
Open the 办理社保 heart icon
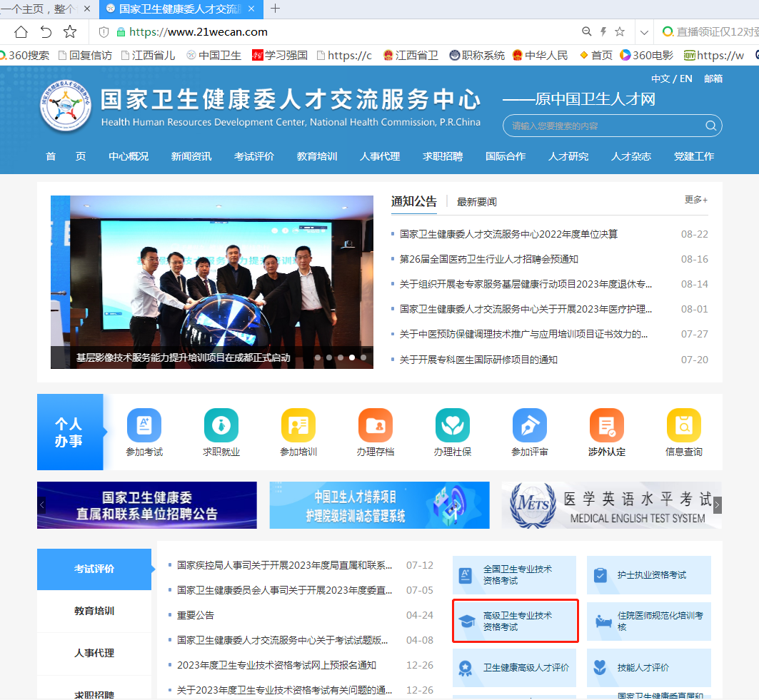(453, 426)
